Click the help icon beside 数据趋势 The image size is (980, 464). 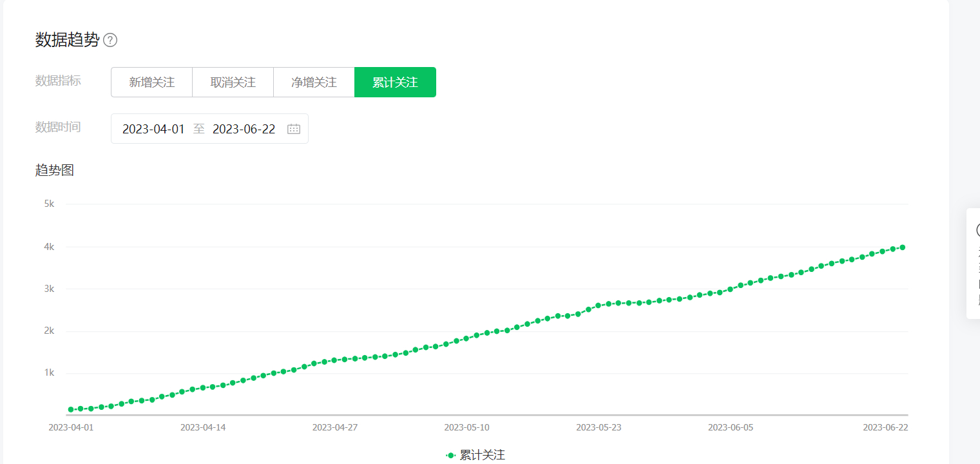(x=110, y=41)
